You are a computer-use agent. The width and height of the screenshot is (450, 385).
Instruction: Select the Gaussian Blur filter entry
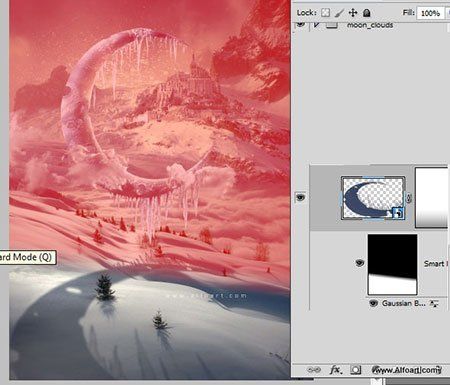pyautogui.click(x=404, y=303)
